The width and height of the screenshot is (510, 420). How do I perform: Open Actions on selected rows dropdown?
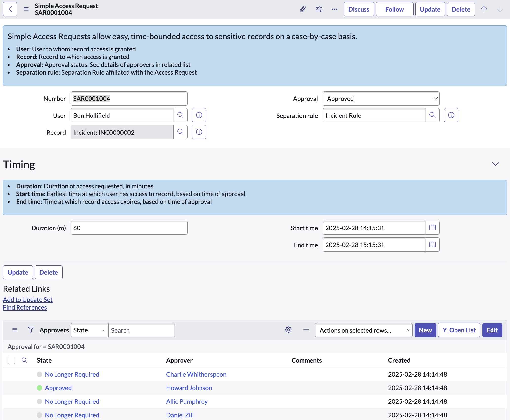click(364, 330)
